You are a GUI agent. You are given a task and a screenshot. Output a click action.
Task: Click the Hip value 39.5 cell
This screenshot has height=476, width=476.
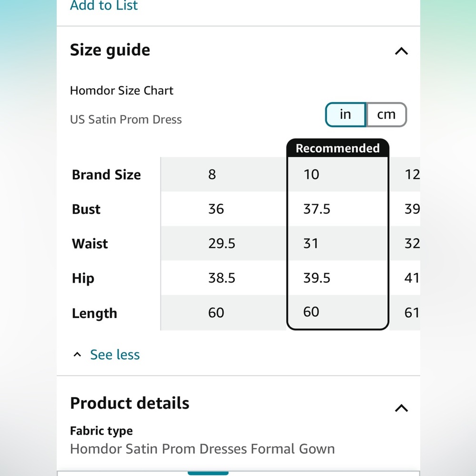coord(337,278)
